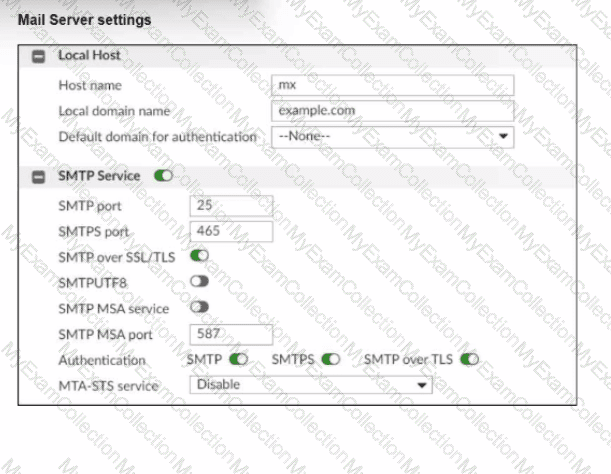Select the SMTP port field showing 25
Screen dimensions: 611x474
click(x=231, y=205)
